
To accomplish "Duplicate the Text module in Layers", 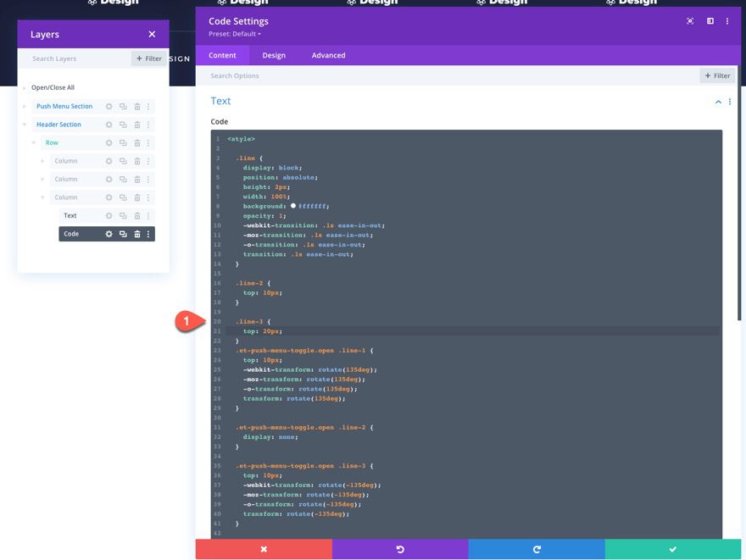I will (121, 214).
